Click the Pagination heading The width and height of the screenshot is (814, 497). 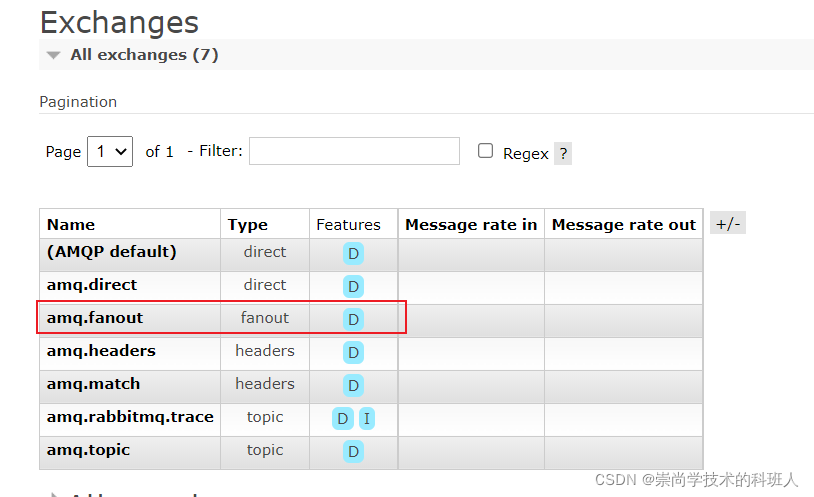tap(78, 102)
